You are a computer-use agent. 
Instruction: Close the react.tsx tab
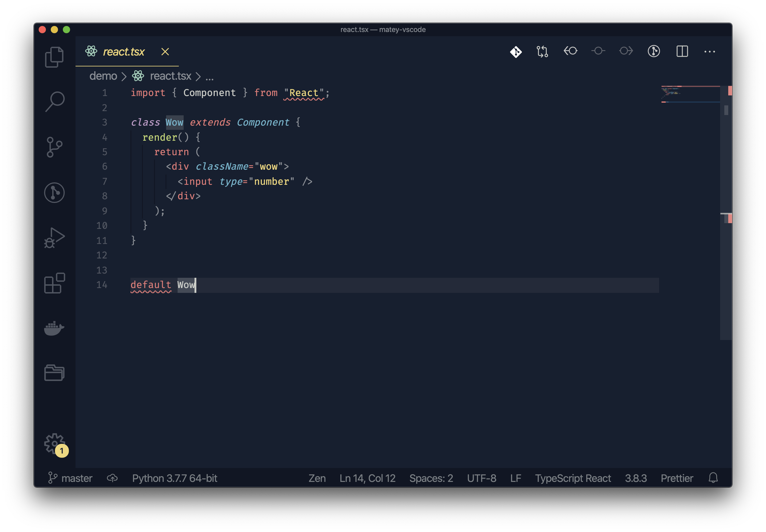click(165, 52)
